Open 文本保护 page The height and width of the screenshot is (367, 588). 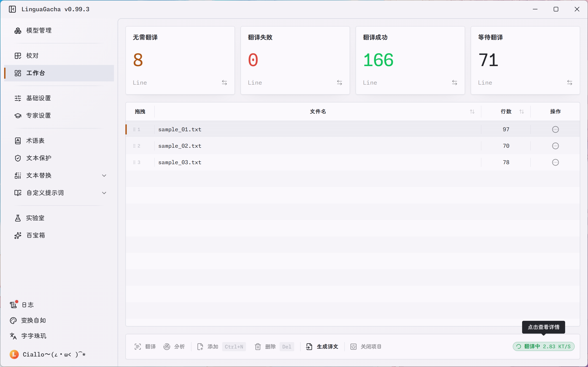(59, 158)
